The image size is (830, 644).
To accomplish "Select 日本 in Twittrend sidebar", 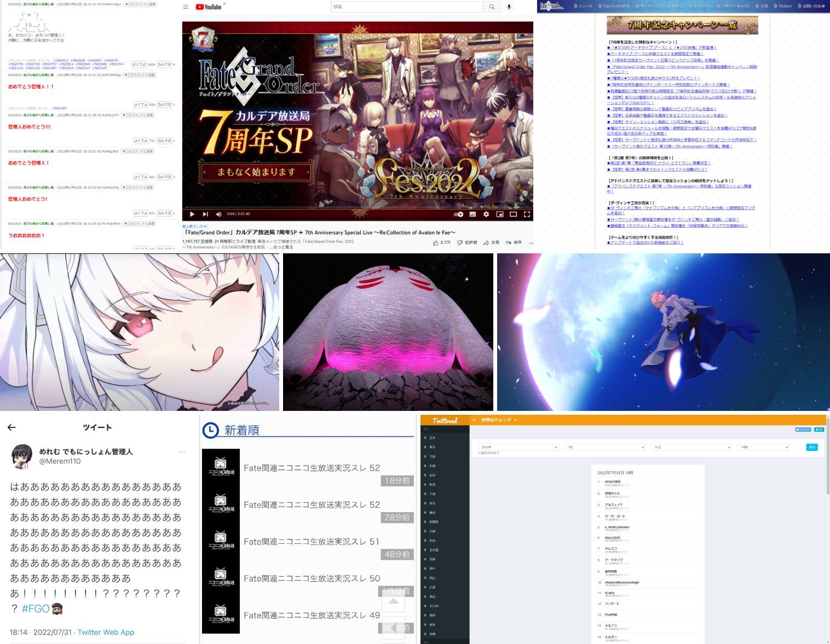I will pos(433,438).
